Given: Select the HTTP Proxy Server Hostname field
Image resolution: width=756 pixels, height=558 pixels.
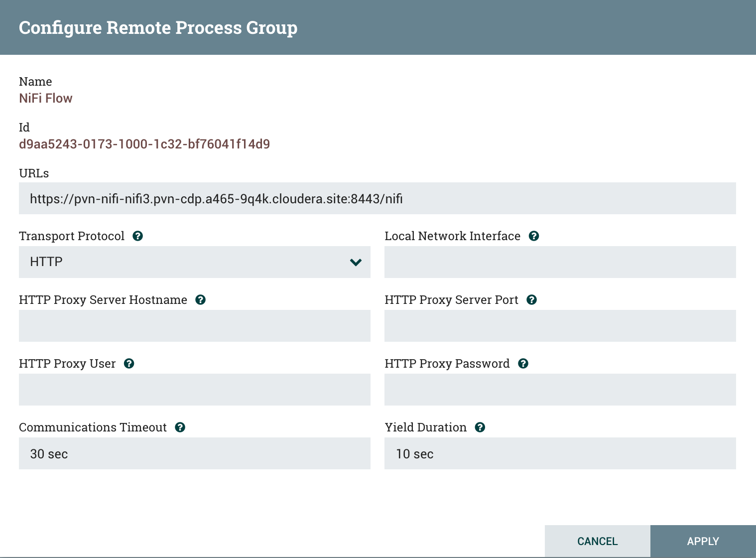Looking at the screenshot, I should [194, 326].
